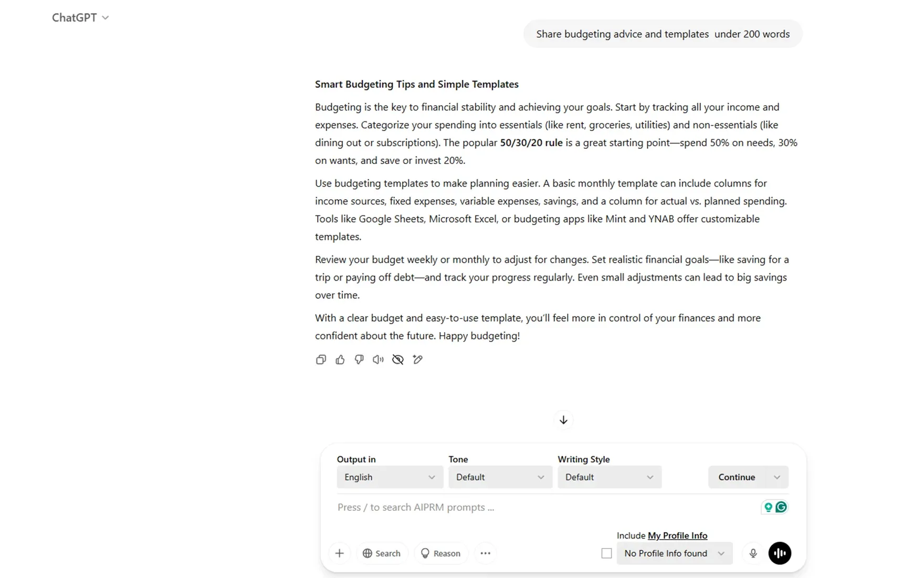Open the three-dots more options menu

(x=486, y=553)
